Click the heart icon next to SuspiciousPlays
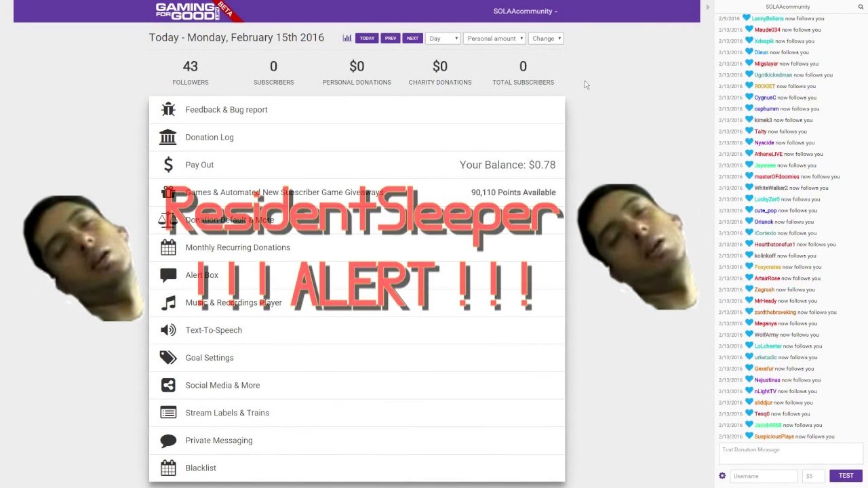Screen dimensions: 868x488 point(749,436)
